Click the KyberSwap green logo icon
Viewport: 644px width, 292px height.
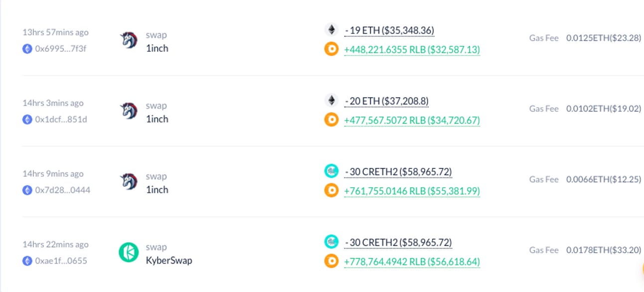128,253
